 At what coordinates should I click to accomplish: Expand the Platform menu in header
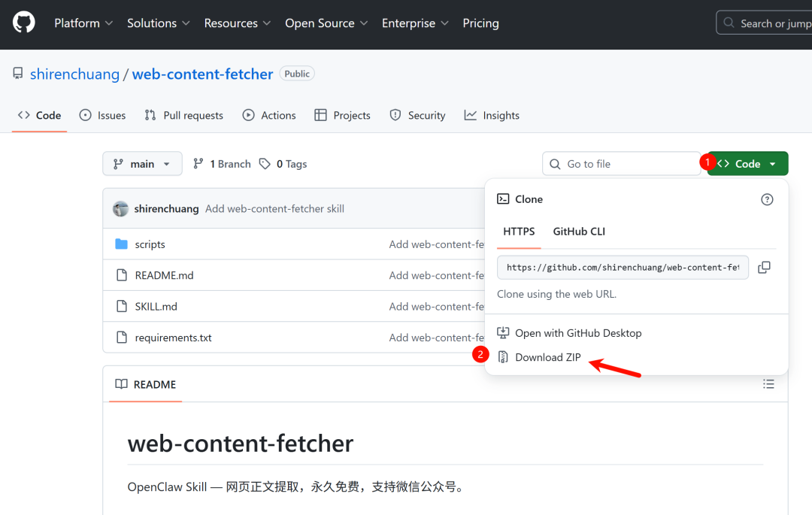(83, 23)
